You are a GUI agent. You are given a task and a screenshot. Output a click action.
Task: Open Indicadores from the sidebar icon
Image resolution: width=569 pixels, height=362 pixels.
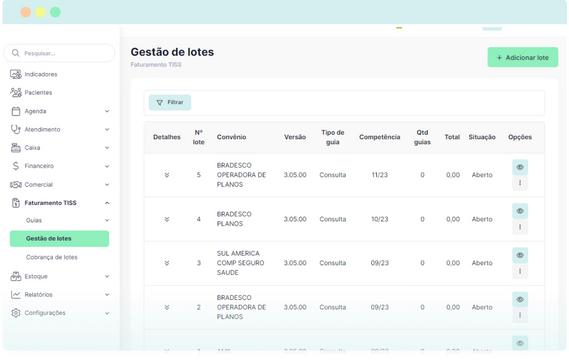pyautogui.click(x=16, y=74)
